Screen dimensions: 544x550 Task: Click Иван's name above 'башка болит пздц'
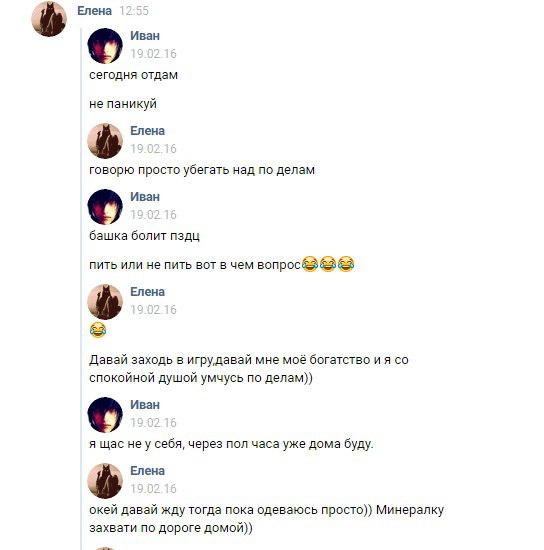pyautogui.click(x=145, y=197)
